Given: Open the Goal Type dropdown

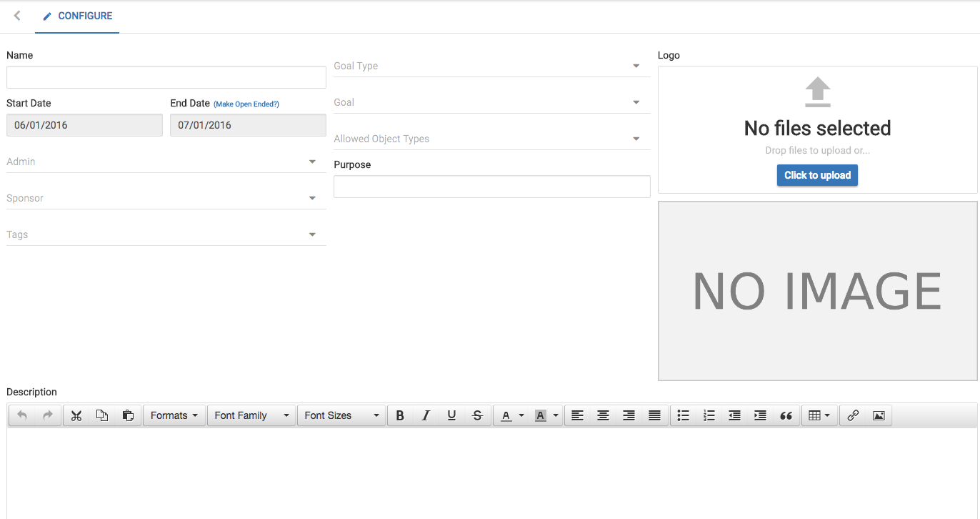Looking at the screenshot, I should (x=492, y=66).
